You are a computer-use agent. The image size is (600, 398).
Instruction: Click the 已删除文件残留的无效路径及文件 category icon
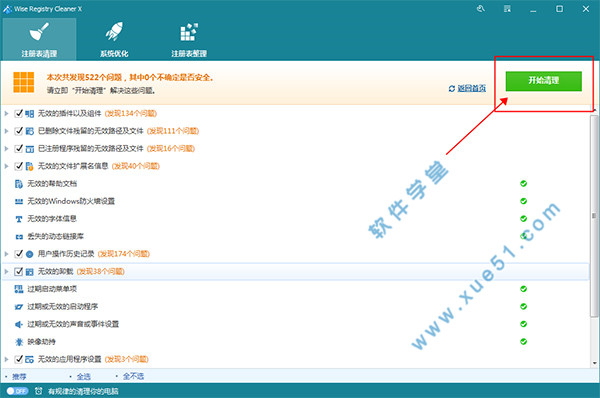[x=29, y=131]
